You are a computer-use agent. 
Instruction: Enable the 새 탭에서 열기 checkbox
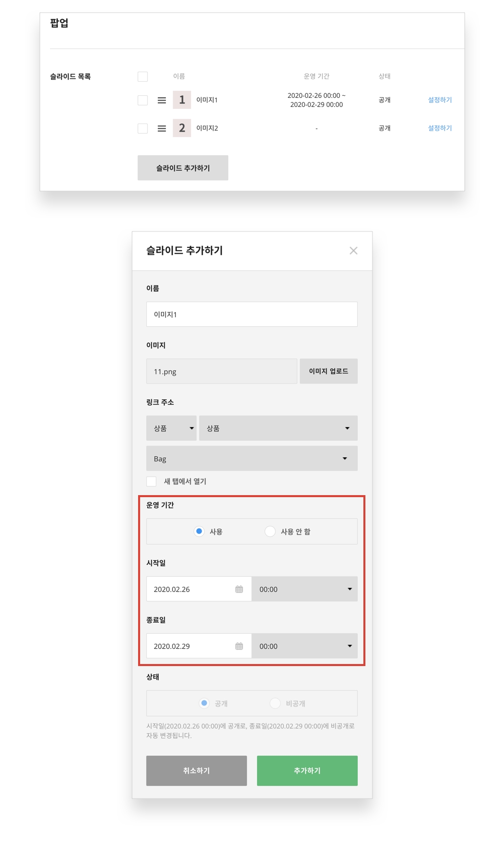151,482
